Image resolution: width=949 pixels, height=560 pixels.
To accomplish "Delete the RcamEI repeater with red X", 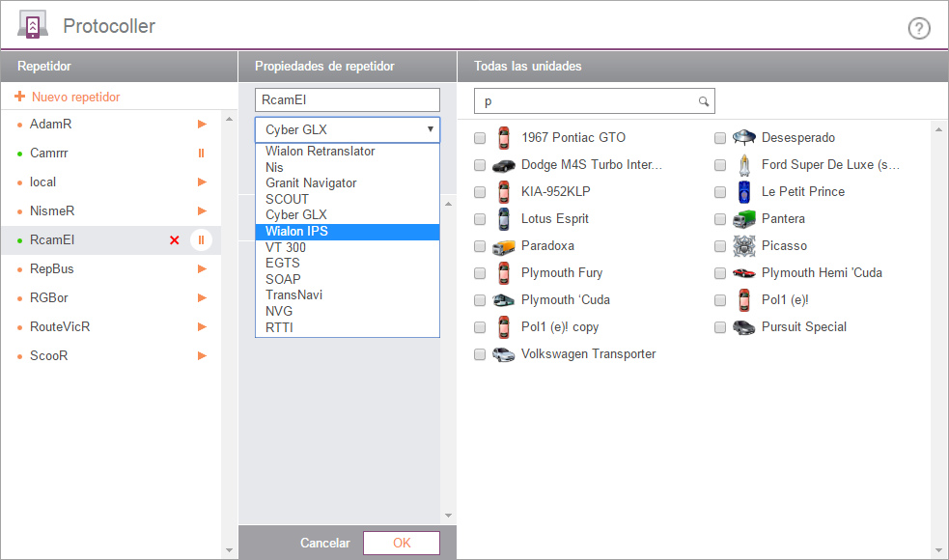I will [x=175, y=239].
